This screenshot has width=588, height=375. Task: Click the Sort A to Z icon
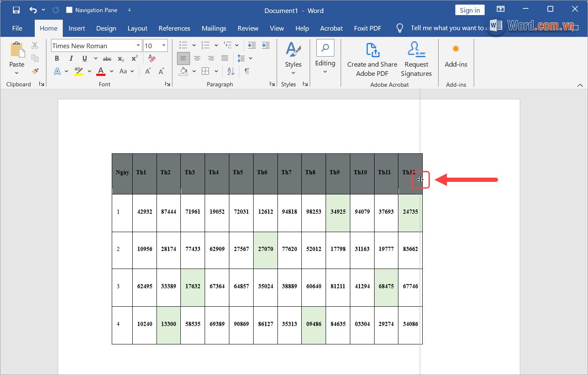[231, 71]
